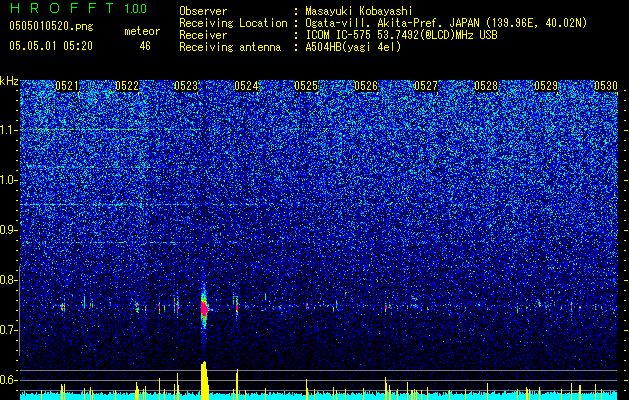This screenshot has height=400, width=629.
Task: Click the 0525 time marker
Action: click(x=306, y=85)
